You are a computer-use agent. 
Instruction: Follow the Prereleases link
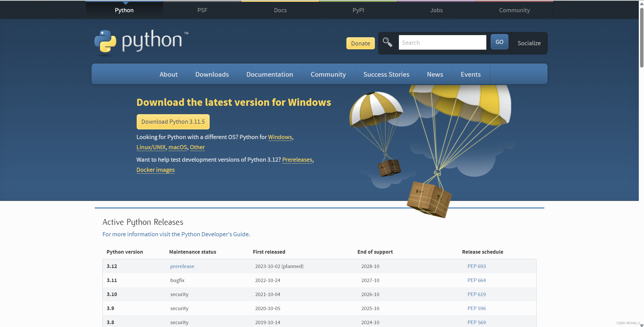297,160
